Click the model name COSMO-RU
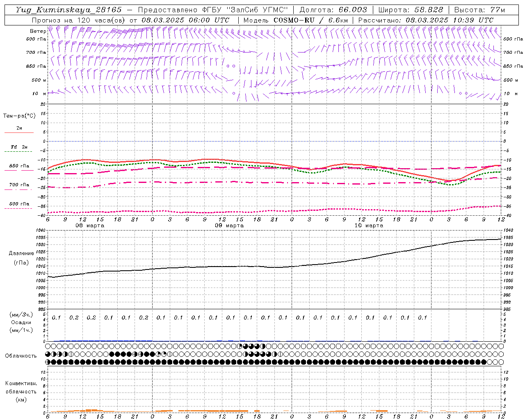Image resolution: width=525 pixels, height=420 pixels. pyautogui.click(x=294, y=20)
